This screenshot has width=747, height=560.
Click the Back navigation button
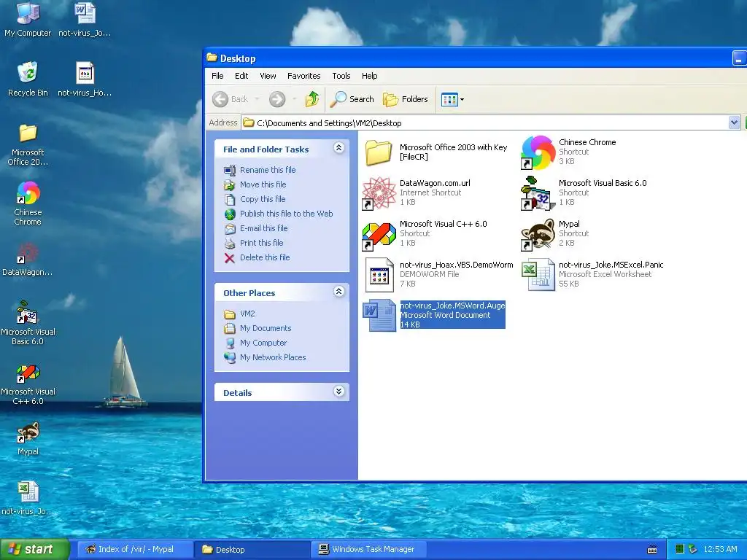pyautogui.click(x=231, y=99)
